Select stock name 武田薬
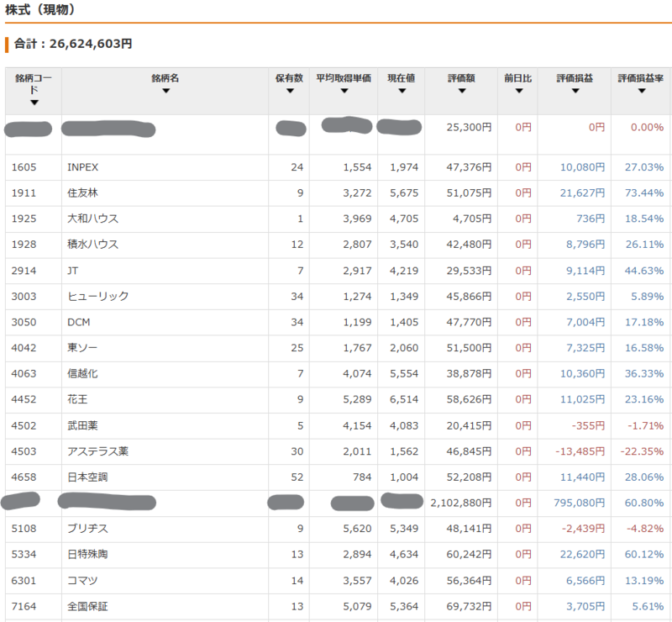 [82, 425]
